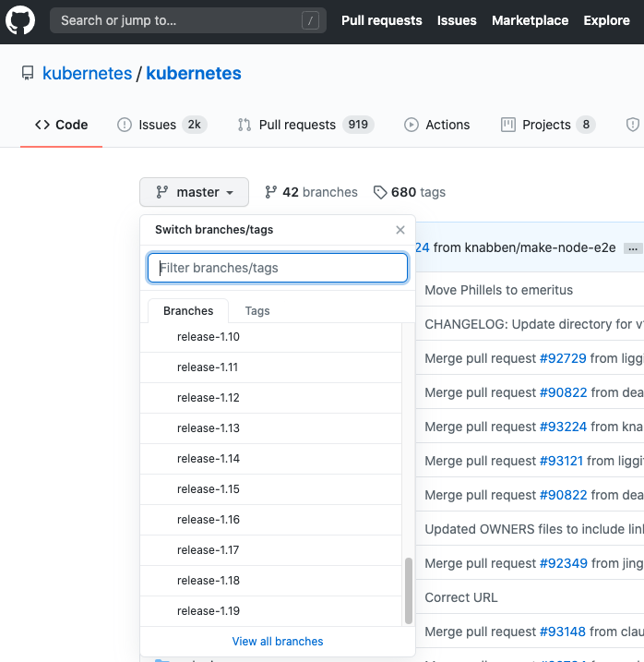This screenshot has width=644, height=662.
Task: Click the repository icon beside kubernetes
Action: click(28, 73)
